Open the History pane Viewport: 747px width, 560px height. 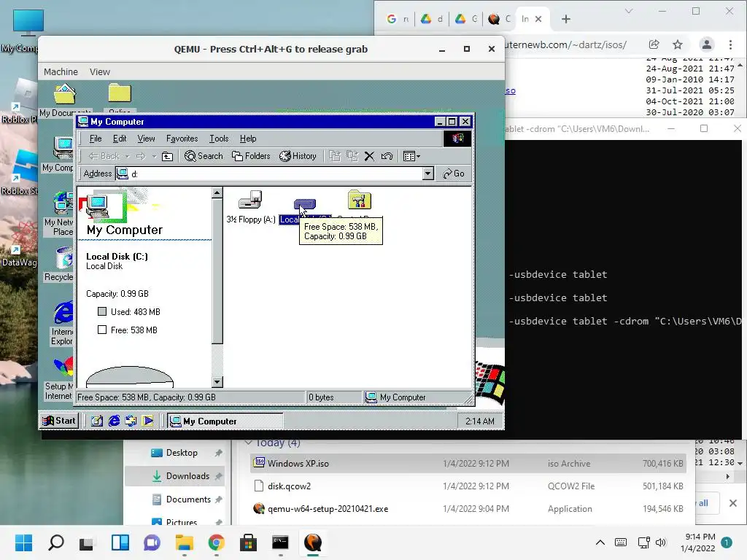pyautogui.click(x=298, y=156)
